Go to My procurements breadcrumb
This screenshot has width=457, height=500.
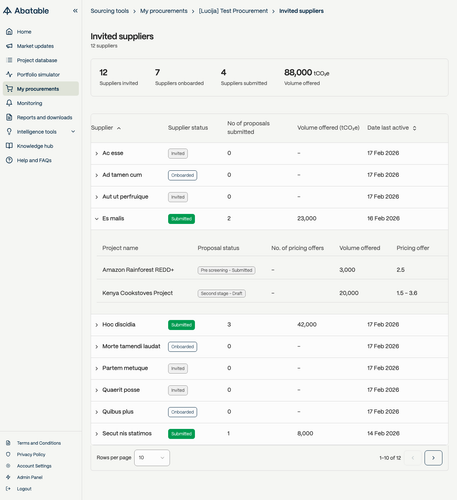coord(164,11)
